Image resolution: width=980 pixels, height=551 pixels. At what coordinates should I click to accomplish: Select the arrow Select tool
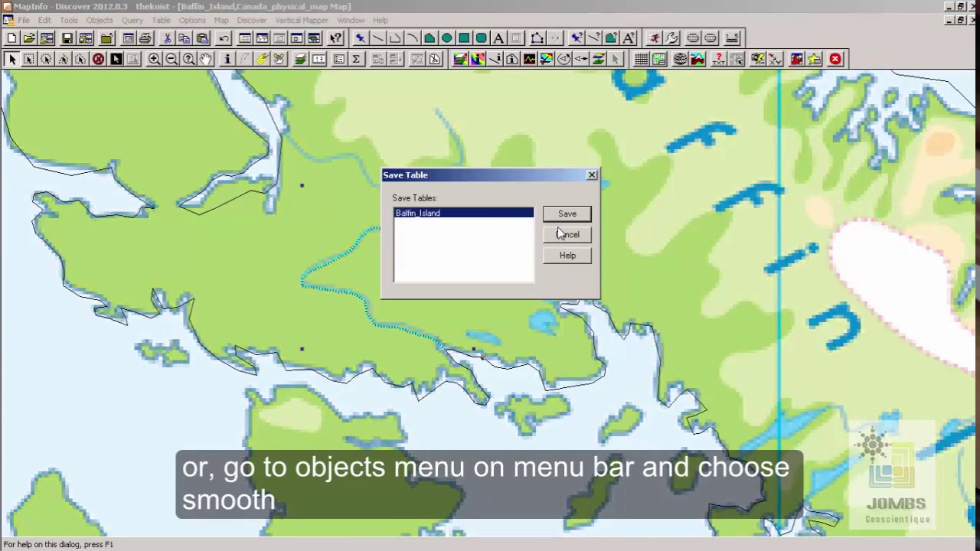11,59
